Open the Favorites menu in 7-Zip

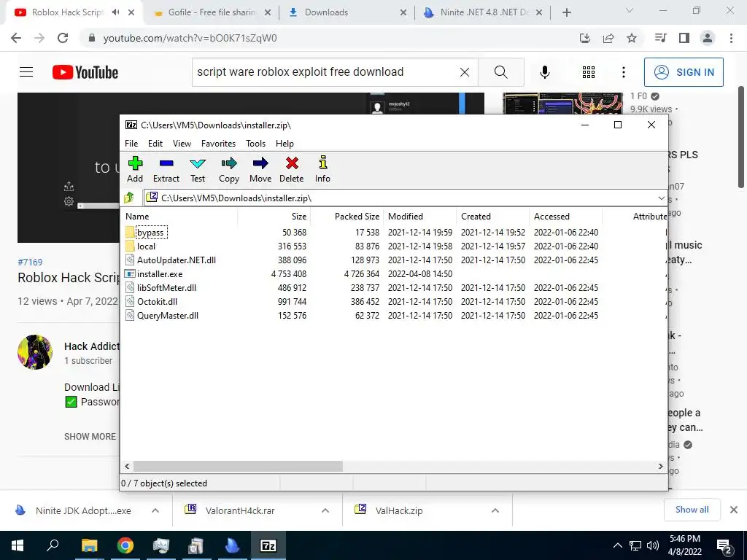218,144
